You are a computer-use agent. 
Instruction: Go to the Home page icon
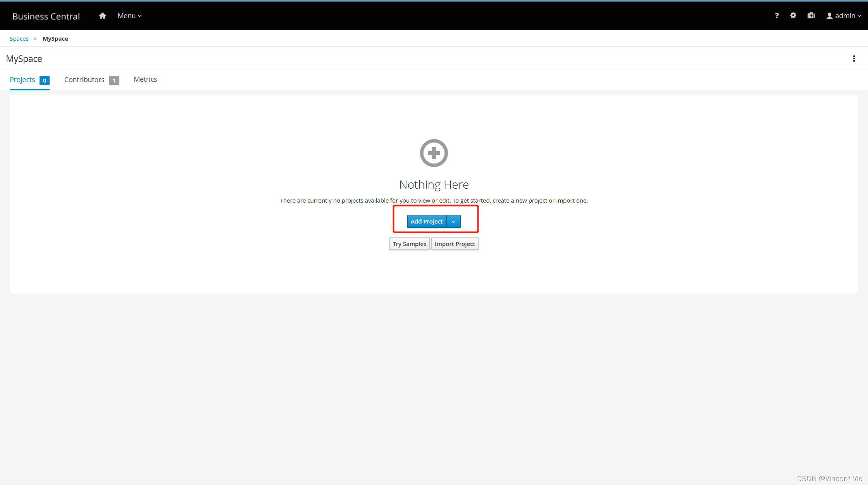102,16
